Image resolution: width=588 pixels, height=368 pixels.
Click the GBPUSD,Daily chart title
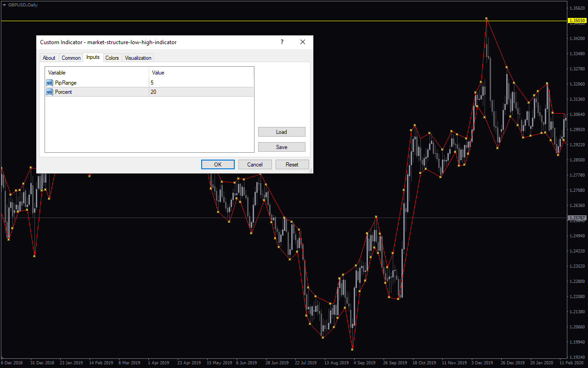pos(23,5)
